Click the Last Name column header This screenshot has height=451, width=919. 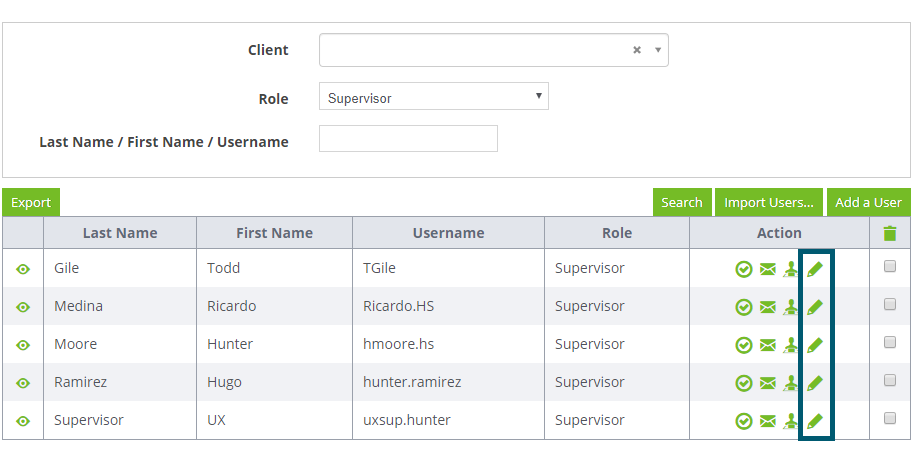(120, 233)
